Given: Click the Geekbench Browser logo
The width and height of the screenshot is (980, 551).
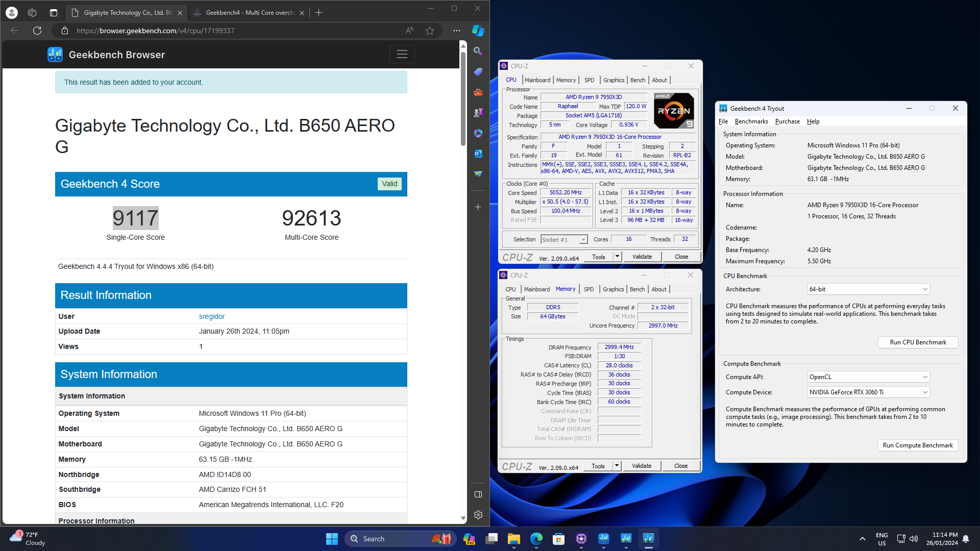Looking at the screenshot, I should [106, 55].
